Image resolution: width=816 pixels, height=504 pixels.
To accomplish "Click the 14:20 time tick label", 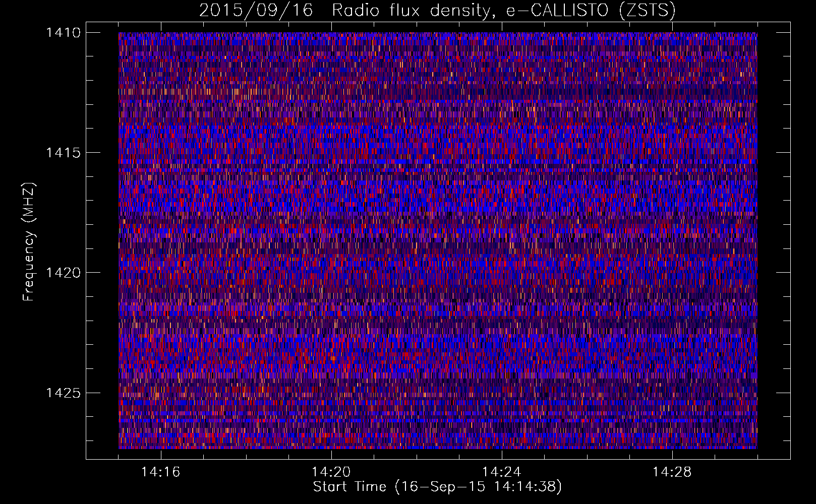I will (331, 472).
